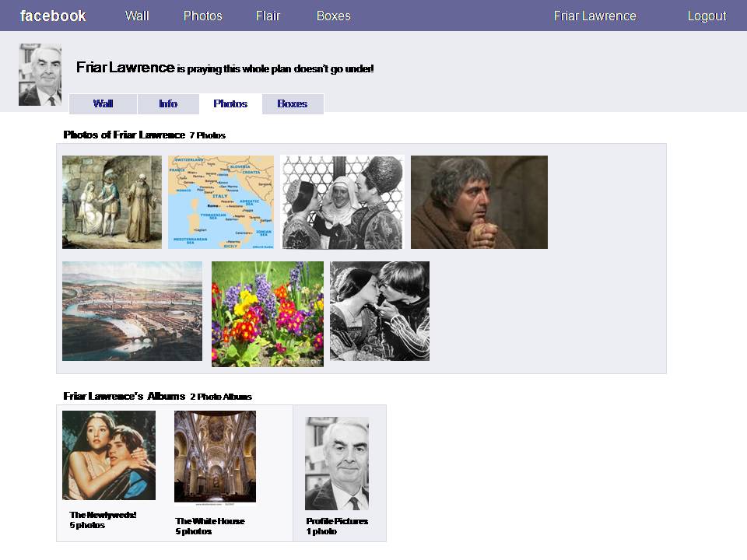
Task: Click the Logout link
Action: (x=706, y=16)
